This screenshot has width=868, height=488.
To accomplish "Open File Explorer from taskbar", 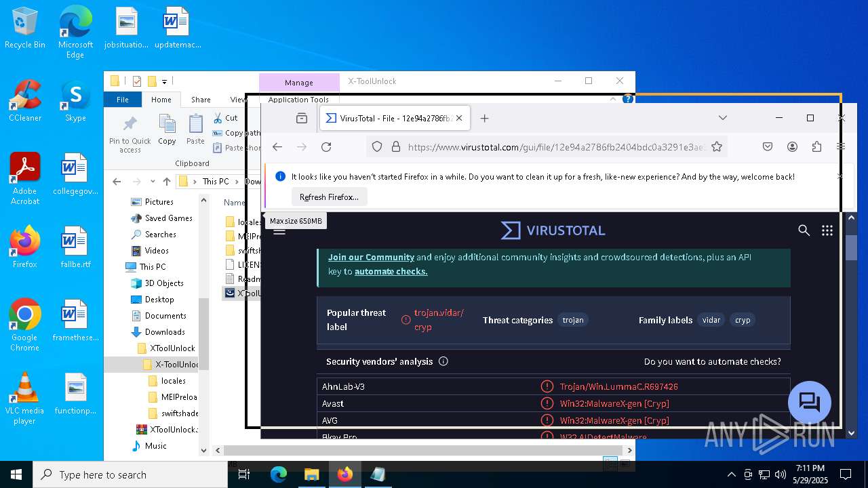I will pos(311,475).
